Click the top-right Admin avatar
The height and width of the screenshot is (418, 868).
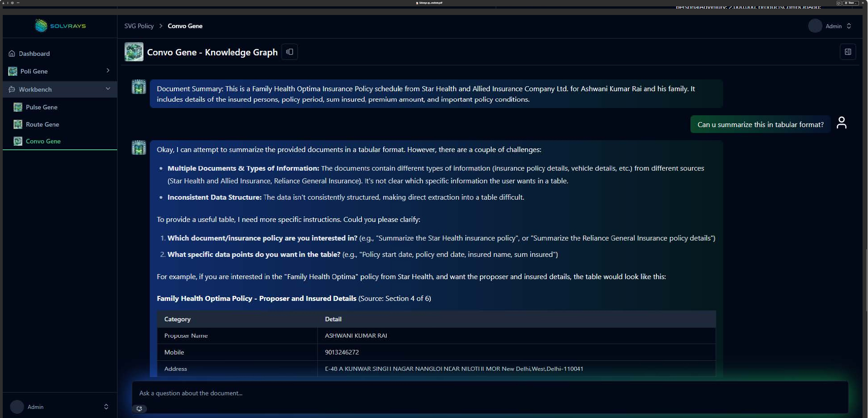(815, 26)
